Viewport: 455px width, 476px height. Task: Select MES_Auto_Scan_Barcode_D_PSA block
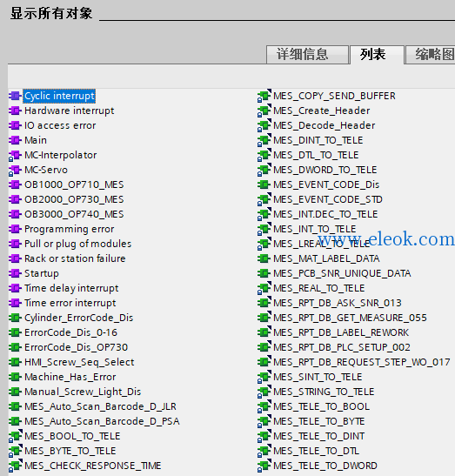(x=102, y=421)
